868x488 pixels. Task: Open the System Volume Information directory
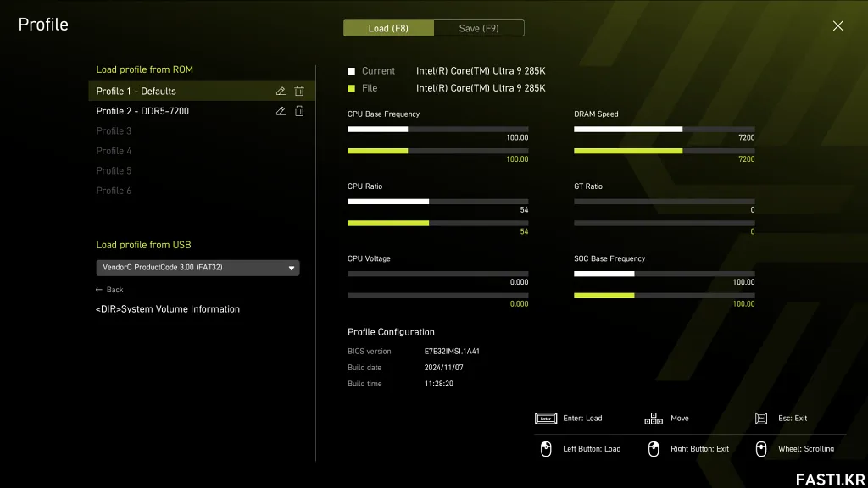(168, 309)
